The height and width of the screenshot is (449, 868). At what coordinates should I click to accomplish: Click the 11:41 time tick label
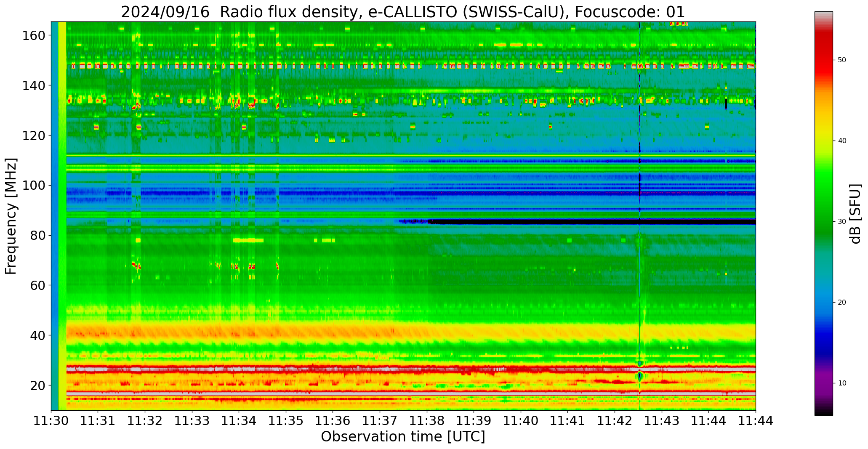[568, 421]
